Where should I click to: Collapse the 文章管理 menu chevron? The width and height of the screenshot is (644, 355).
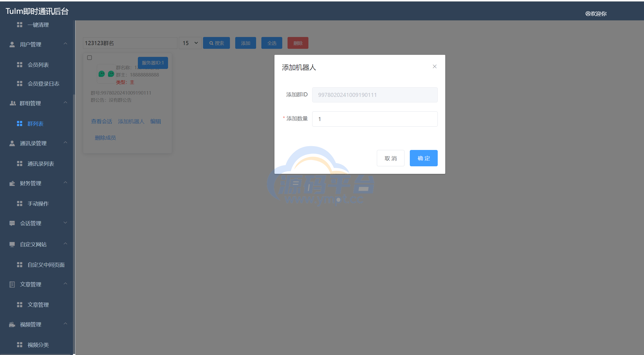[x=65, y=284]
